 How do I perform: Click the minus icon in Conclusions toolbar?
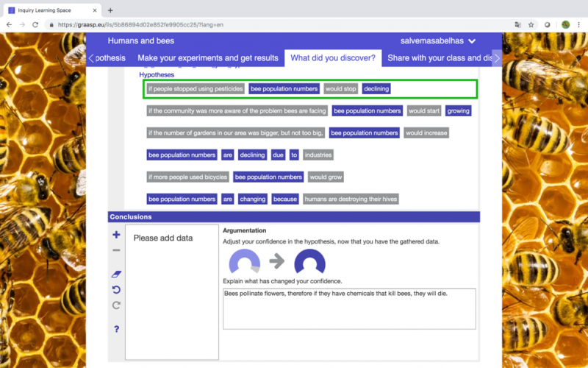click(116, 250)
